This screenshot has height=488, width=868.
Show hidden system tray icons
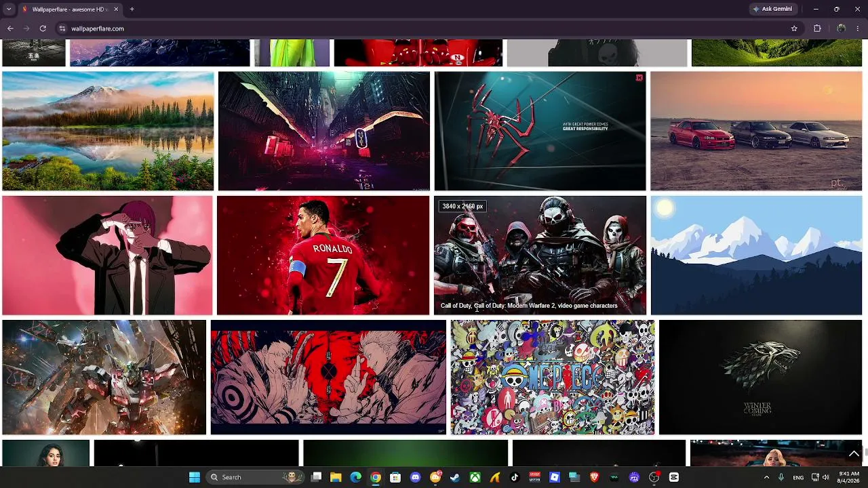[766, 477]
